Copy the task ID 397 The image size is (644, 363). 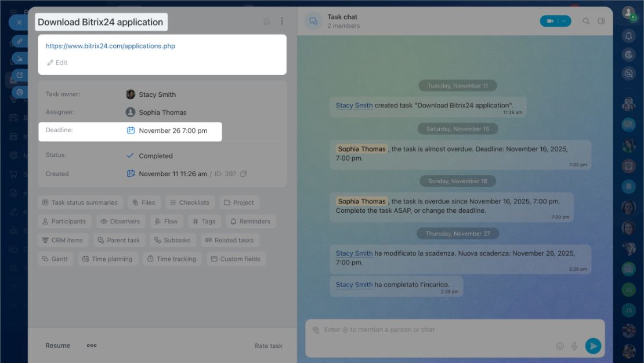244,174
